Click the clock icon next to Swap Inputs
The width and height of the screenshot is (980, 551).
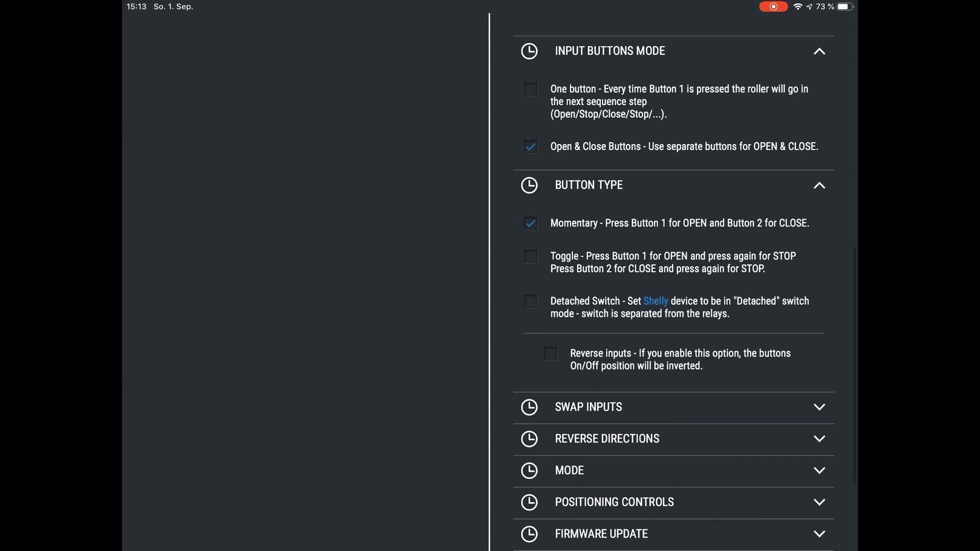pos(529,407)
